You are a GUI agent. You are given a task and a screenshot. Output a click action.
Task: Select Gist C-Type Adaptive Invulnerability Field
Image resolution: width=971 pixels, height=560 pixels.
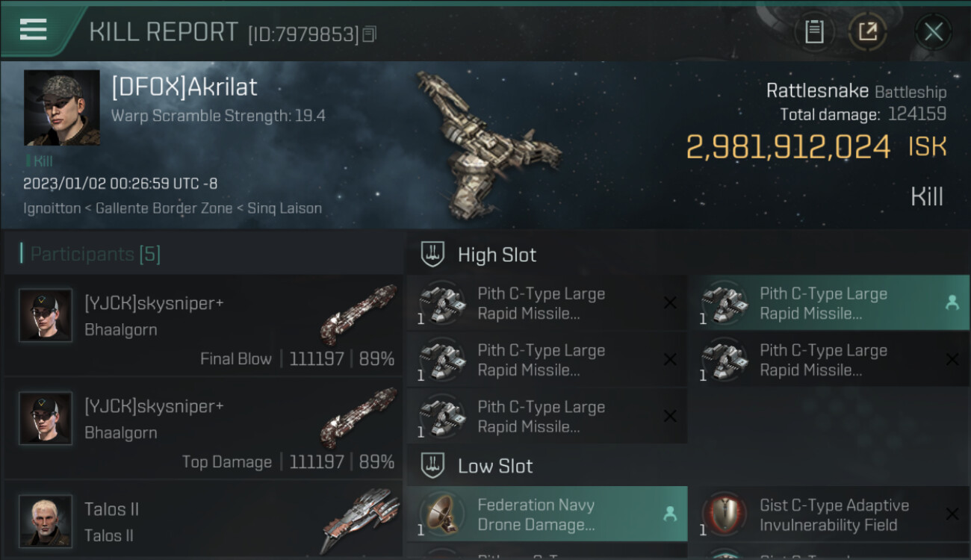[828, 514]
